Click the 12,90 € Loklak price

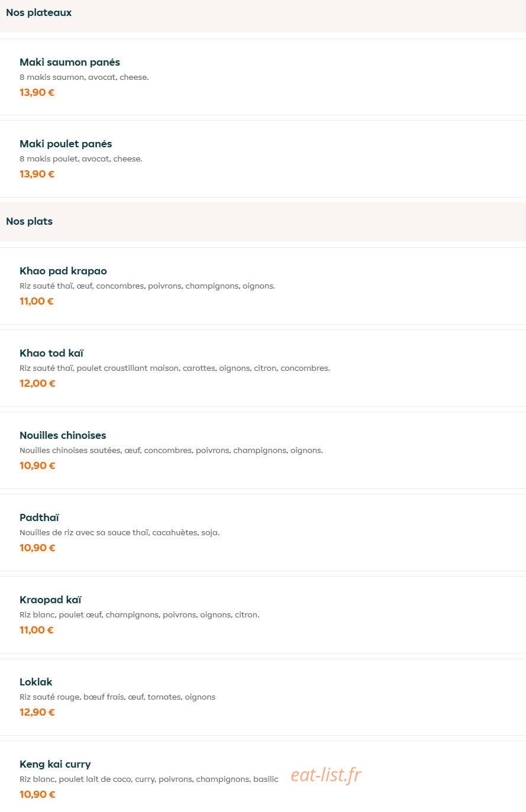click(37, 712)
